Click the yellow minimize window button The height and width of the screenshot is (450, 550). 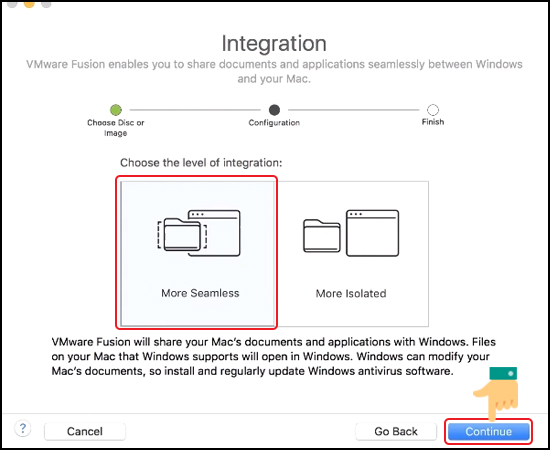29,4
